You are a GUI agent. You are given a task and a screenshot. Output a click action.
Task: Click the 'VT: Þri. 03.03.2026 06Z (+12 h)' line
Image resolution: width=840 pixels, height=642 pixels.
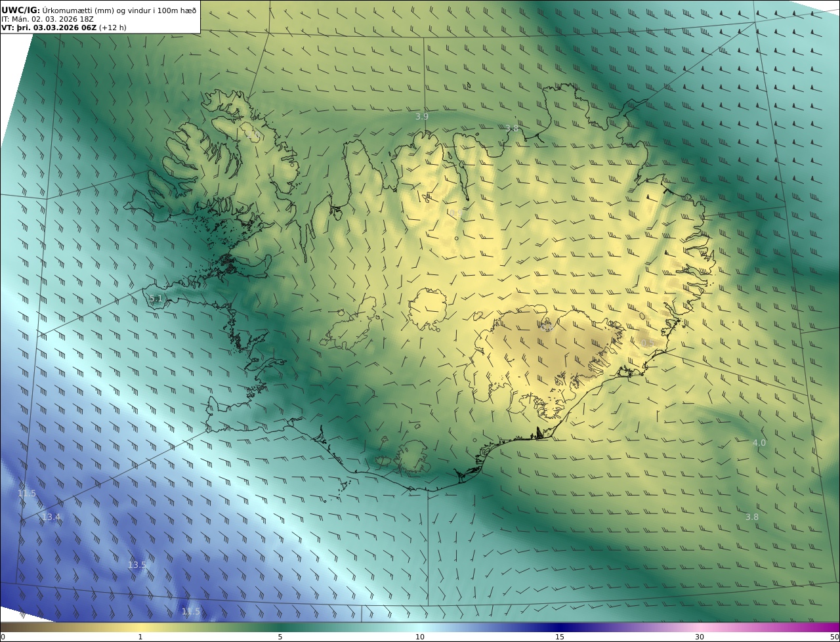click(64, 28)
